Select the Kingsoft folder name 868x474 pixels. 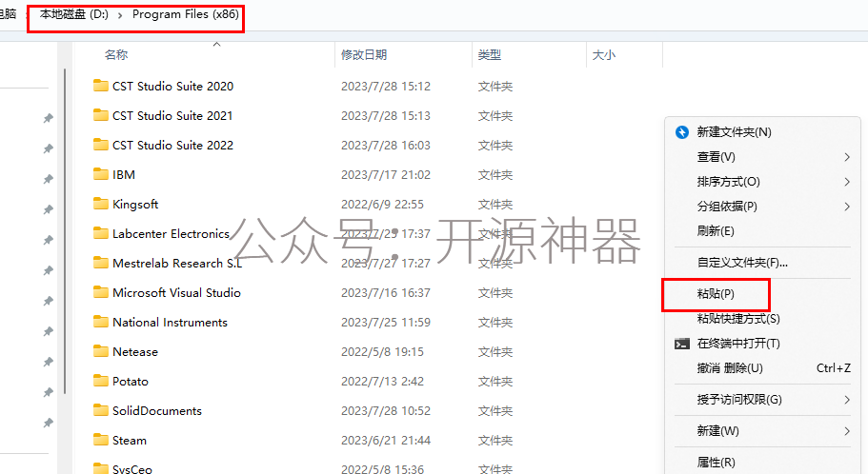(x=135, y=204)
